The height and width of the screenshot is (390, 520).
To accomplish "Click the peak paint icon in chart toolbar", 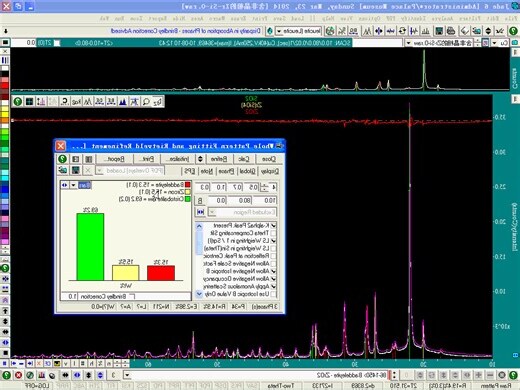I will [x=123, y=102].
